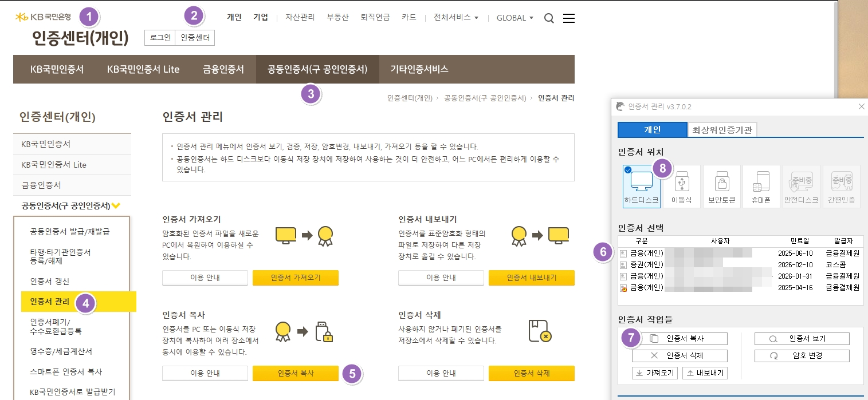868x400 pixels.
Task: Click the yellow 인증서 삭제 button
Action: (x=532, y=373)
